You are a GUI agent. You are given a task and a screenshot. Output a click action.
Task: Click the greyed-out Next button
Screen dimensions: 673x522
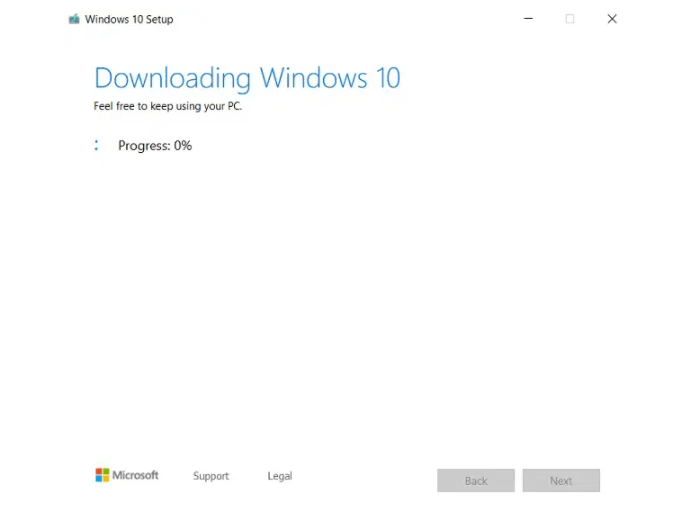coord(561,480)
